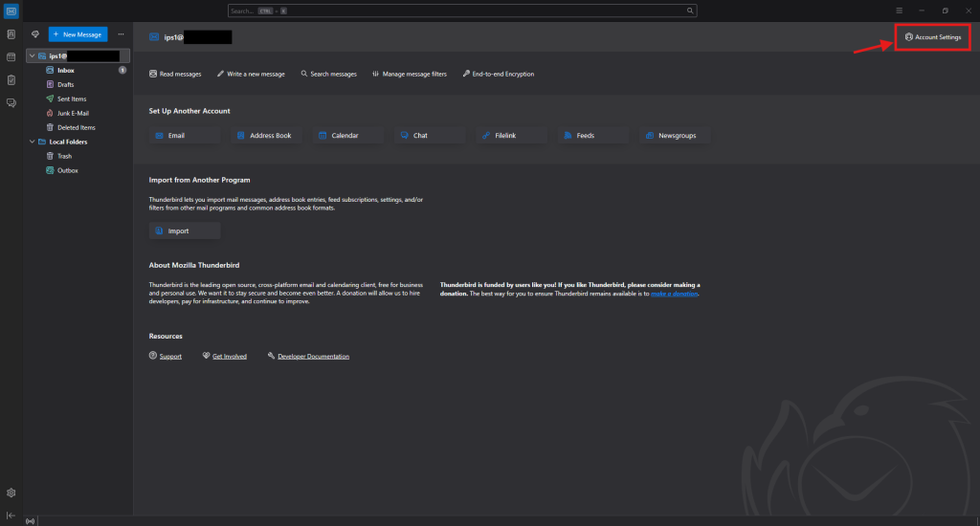
Task: Open the Chat space in sidebar
Action: [x=11, y=102]
